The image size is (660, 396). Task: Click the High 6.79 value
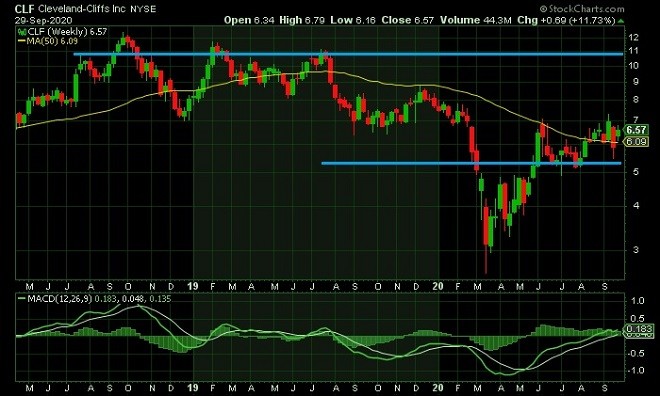point(302,20)
